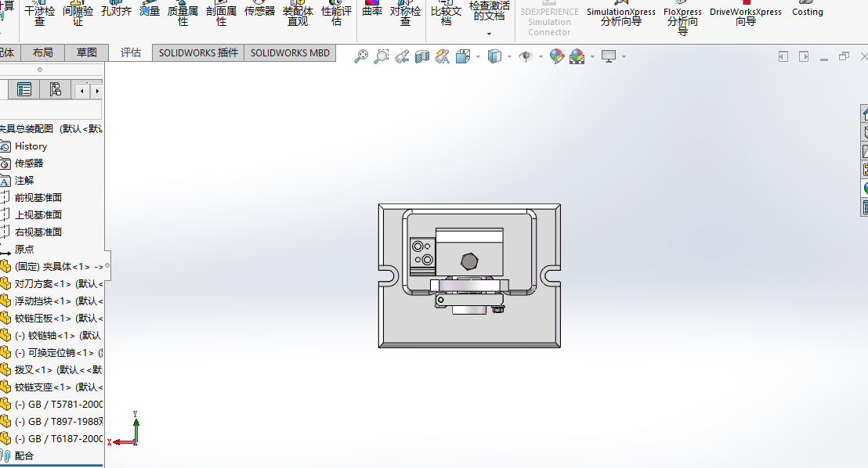The image size is (868, 468).
Task: Select 传感器 node in feature tree
Action: 29,164
